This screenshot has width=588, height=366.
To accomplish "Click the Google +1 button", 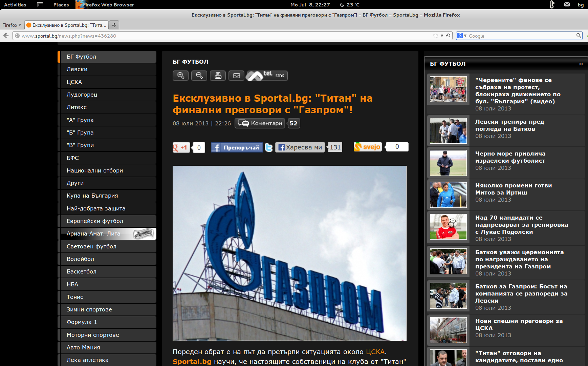I will [181, 147].
